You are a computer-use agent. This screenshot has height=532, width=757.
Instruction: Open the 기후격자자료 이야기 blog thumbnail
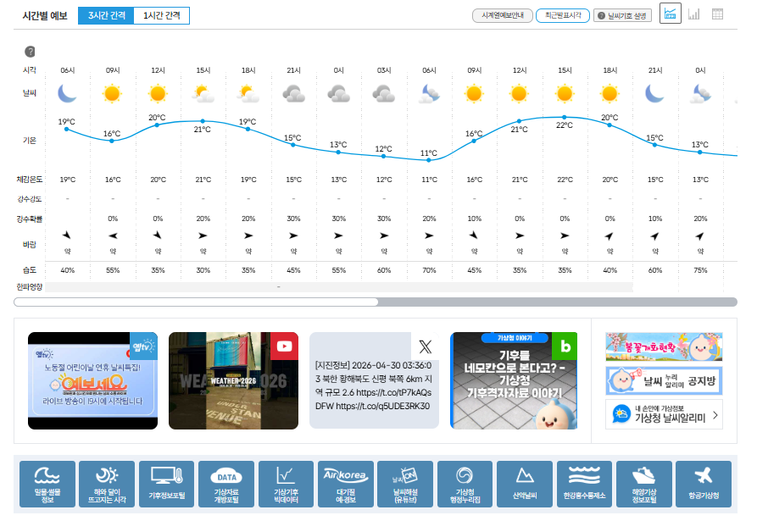[514, 380]
